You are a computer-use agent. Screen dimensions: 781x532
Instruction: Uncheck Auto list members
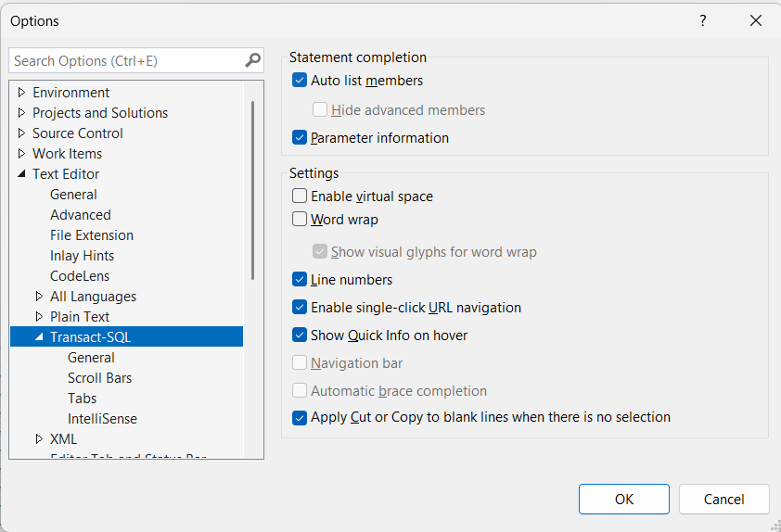(300, 80)
